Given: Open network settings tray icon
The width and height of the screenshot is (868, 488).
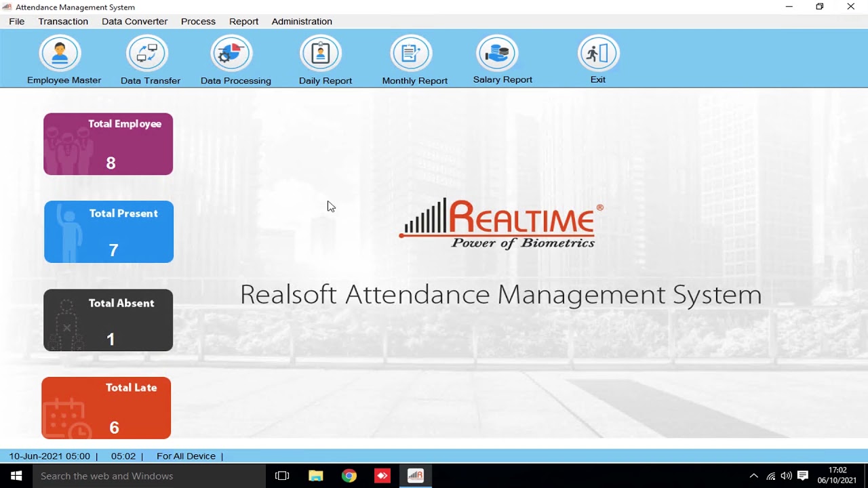Looking at the screenshot, I should pyautogui.click(x=770, y=476).
